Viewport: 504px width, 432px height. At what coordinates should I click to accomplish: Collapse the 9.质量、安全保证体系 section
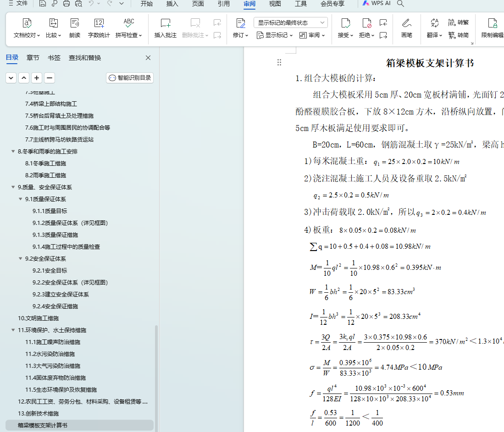pyautogui.click(x=13, y=187)
